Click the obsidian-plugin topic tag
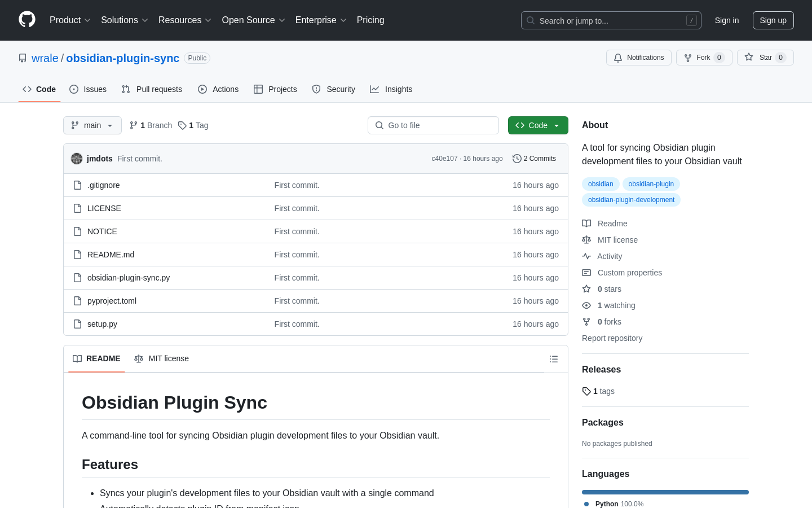 pyautogui.click(x=651, y=184)
